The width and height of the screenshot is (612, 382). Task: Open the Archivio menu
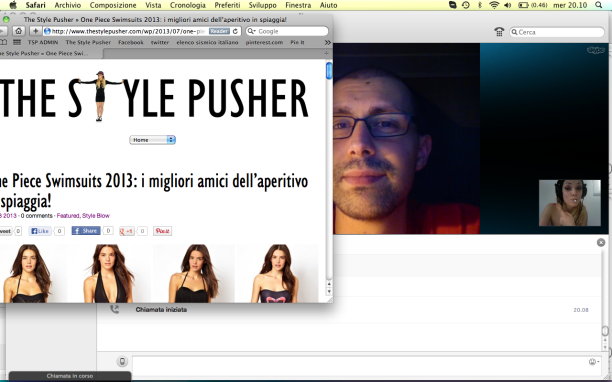68,5
